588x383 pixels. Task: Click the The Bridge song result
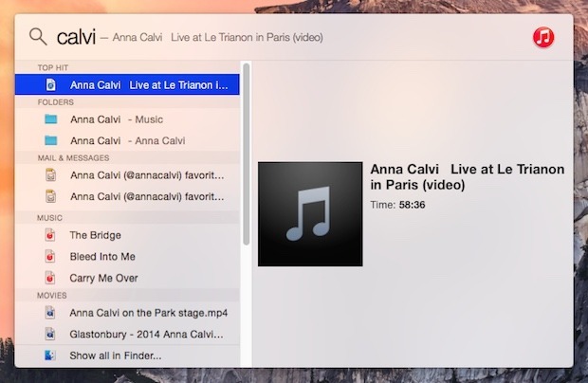pos(96,235)
